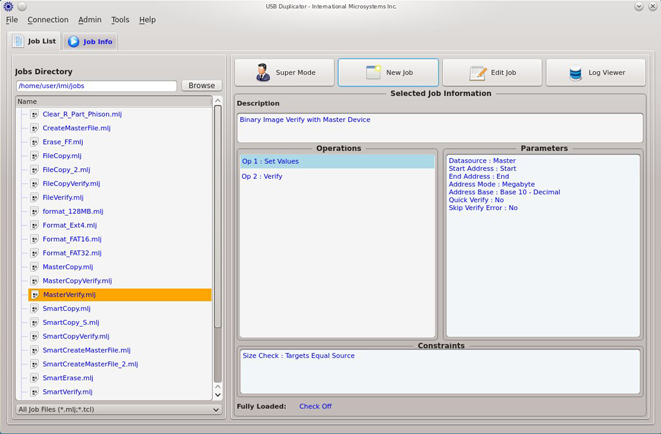The width and height of the screenshot is (661, 434).
Task: Open the Help menu
Action: pyautogui.click(x=148, y=20)
